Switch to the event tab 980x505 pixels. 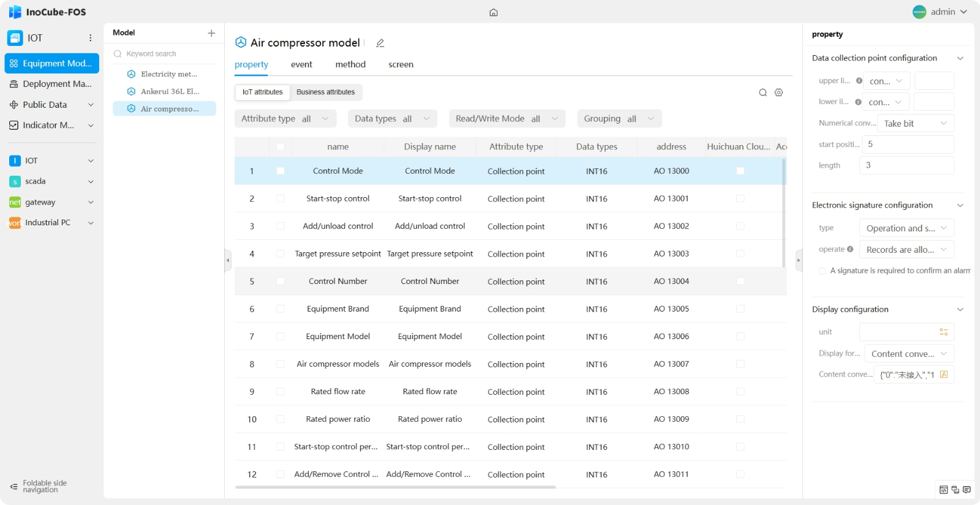[301, 64]
